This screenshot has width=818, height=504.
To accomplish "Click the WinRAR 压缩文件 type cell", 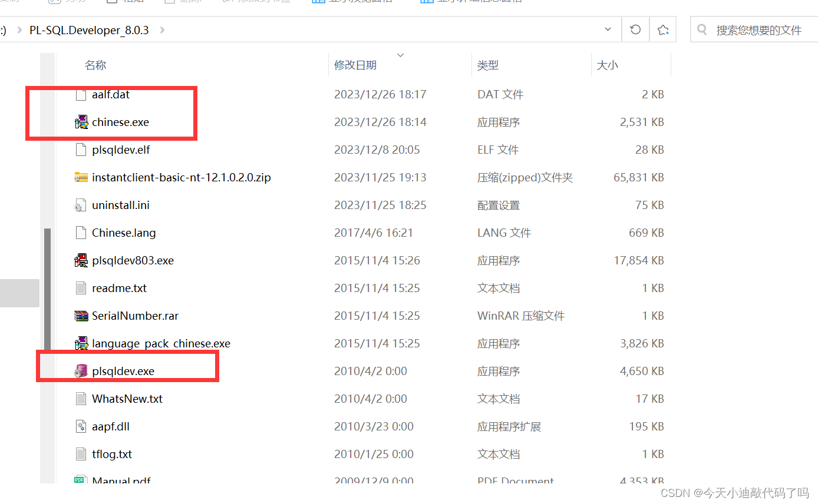I will (x=521, y=316).
